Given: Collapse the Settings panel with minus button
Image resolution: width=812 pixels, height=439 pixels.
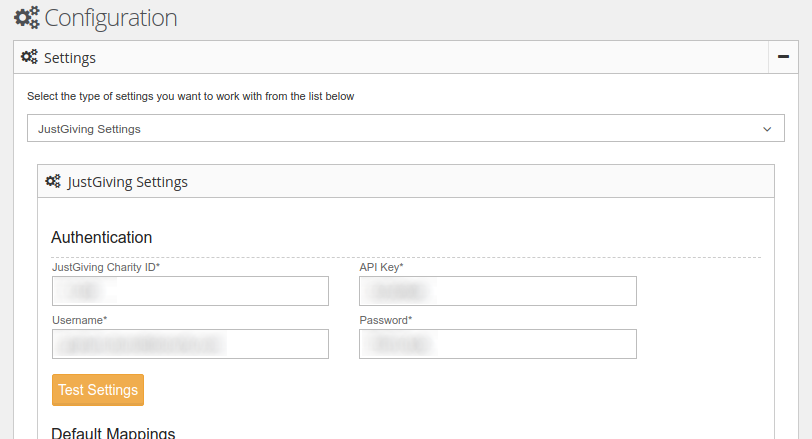Looking at the screenshot, I should (783, 57).
